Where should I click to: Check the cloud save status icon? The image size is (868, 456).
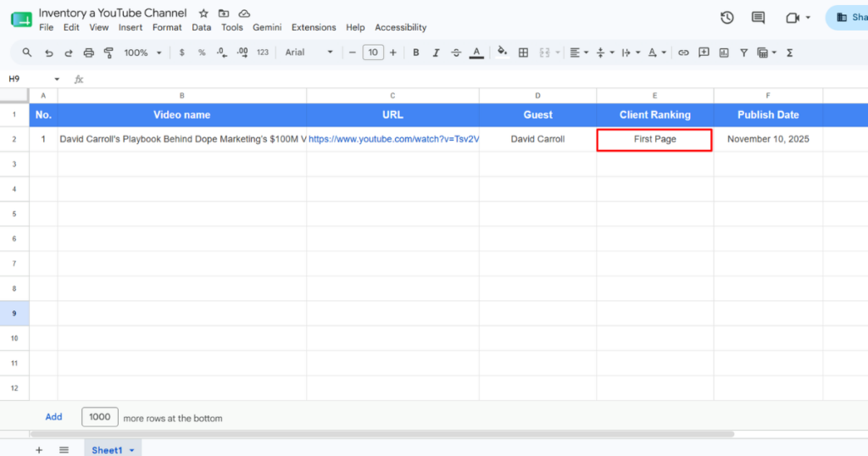pos(244,14)
